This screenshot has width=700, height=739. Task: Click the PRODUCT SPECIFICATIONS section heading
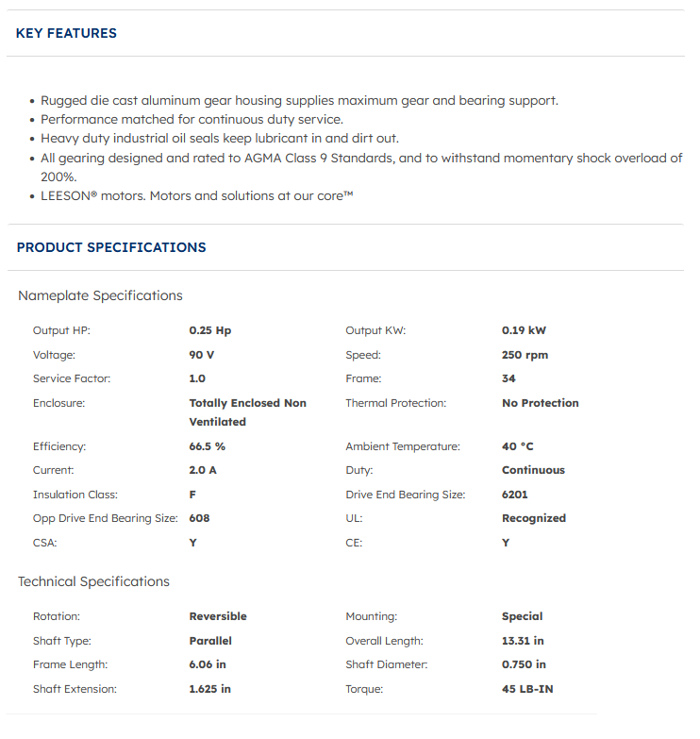click(111, 247)
